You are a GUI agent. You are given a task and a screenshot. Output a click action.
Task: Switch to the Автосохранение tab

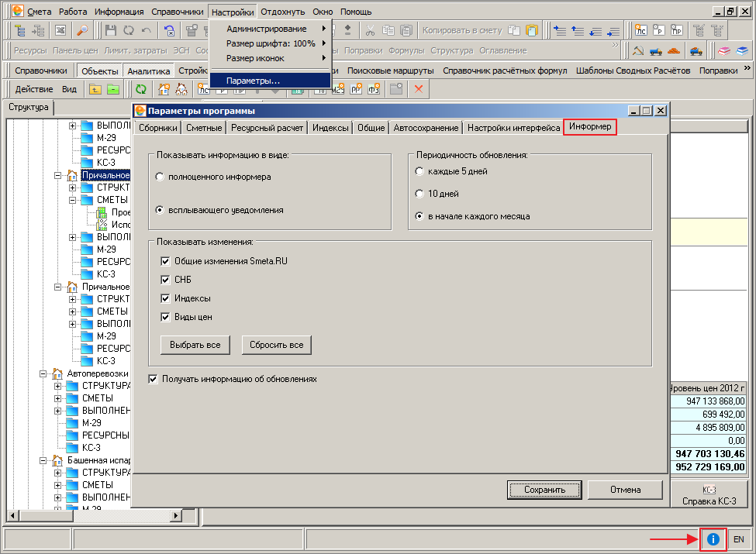click(426, 128)
